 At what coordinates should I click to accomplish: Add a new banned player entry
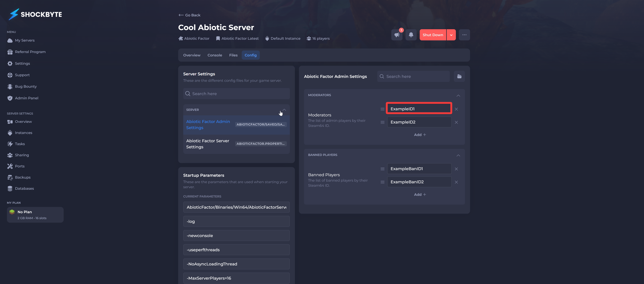420,194
